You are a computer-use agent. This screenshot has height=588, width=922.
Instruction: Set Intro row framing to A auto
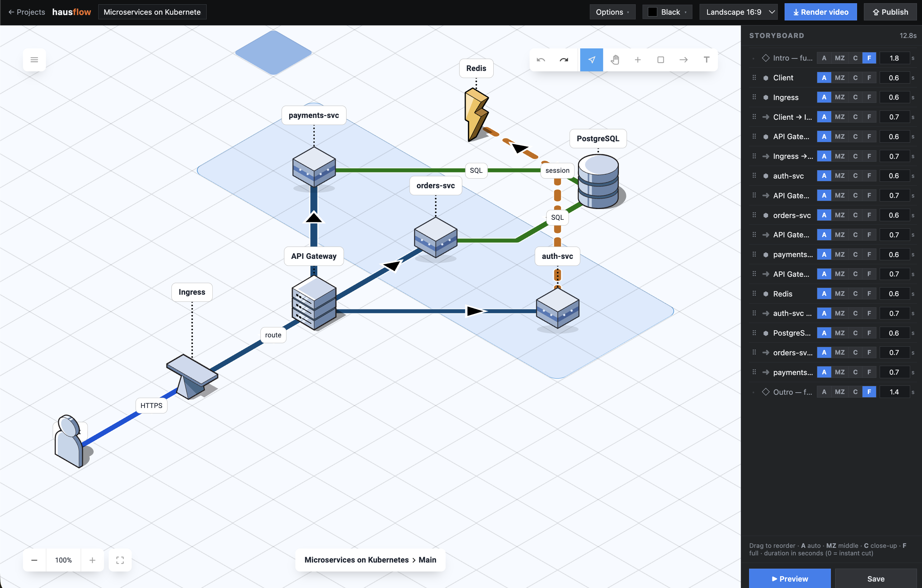(x=824, y=58)
